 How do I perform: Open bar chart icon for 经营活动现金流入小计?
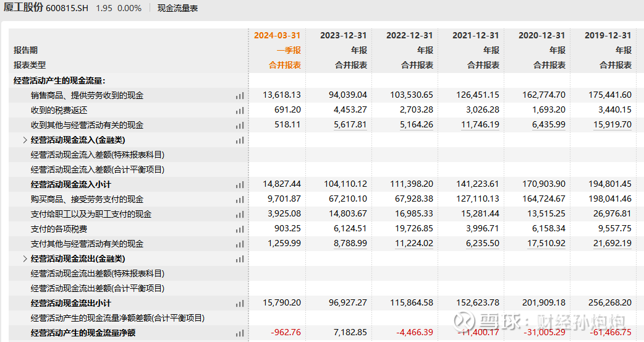239,185
